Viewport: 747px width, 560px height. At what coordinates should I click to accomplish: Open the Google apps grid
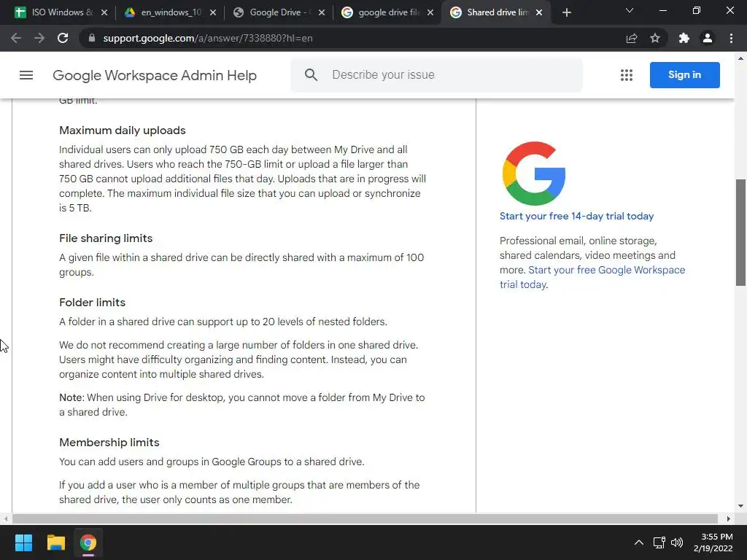pos(627,75)
